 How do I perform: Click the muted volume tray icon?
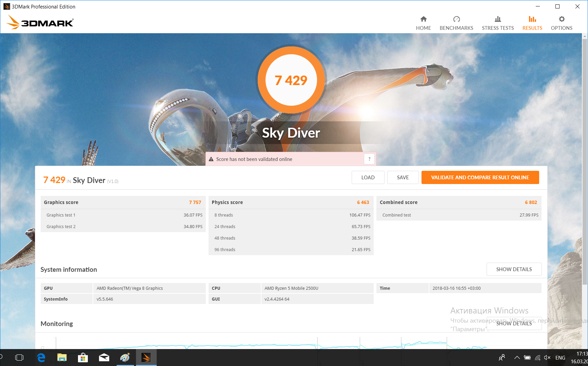point(547,358)
